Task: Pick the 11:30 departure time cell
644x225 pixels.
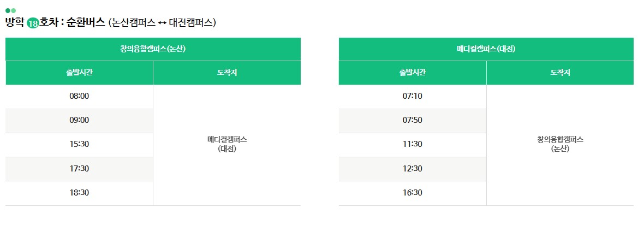Action: click(412, 145)
